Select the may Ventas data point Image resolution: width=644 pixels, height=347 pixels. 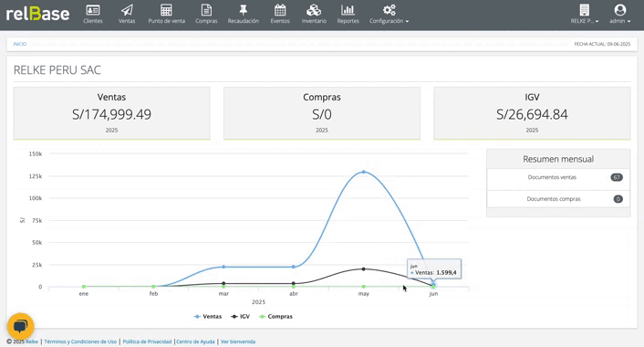point(363,172)
